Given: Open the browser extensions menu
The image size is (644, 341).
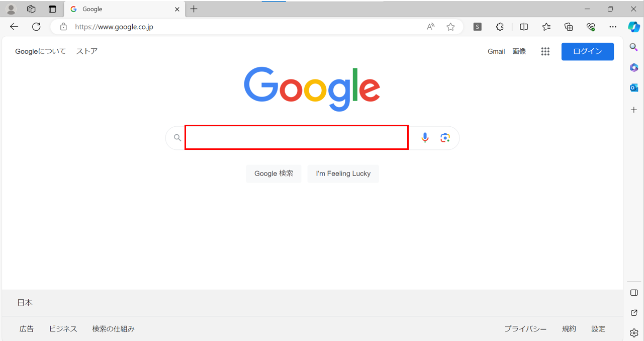Looking at the screenshot, I should click(x=500, y=27).
